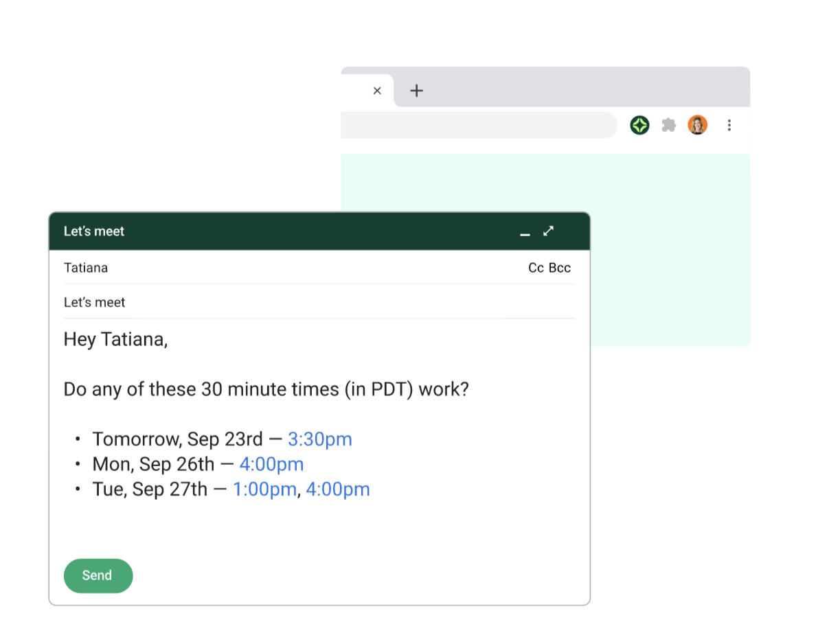Click the profile avatar picture
This screenshot has width=816, height=644.
(697, 125)
